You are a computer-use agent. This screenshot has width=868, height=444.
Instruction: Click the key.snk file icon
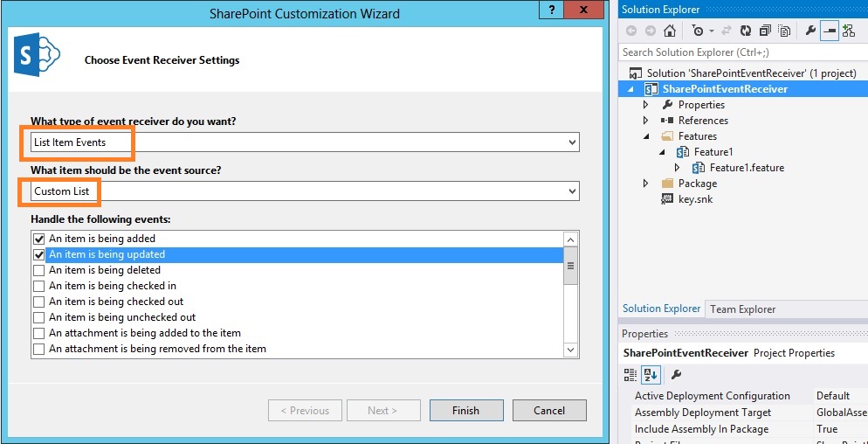coord(667,199)
